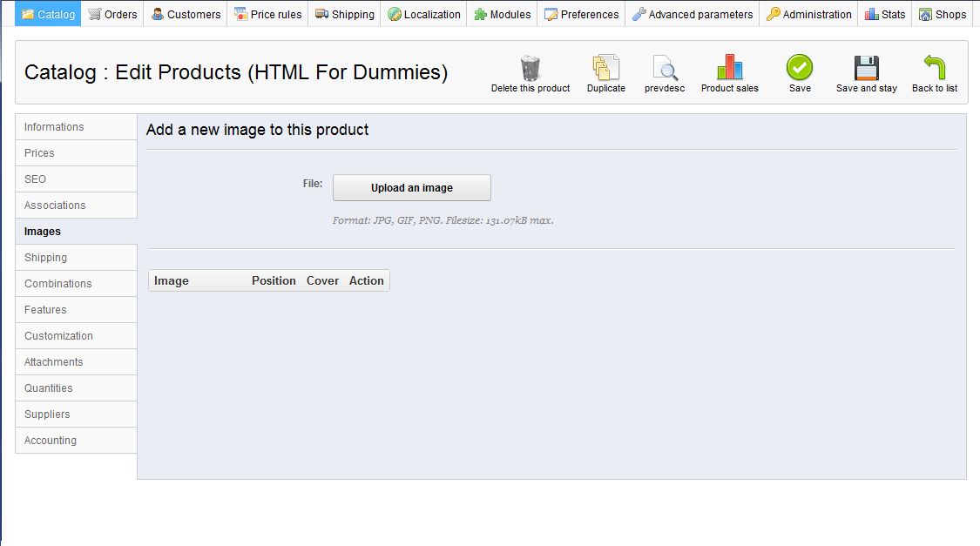
Task: Click the Back to list arrow icon
Action: point(935,68)
